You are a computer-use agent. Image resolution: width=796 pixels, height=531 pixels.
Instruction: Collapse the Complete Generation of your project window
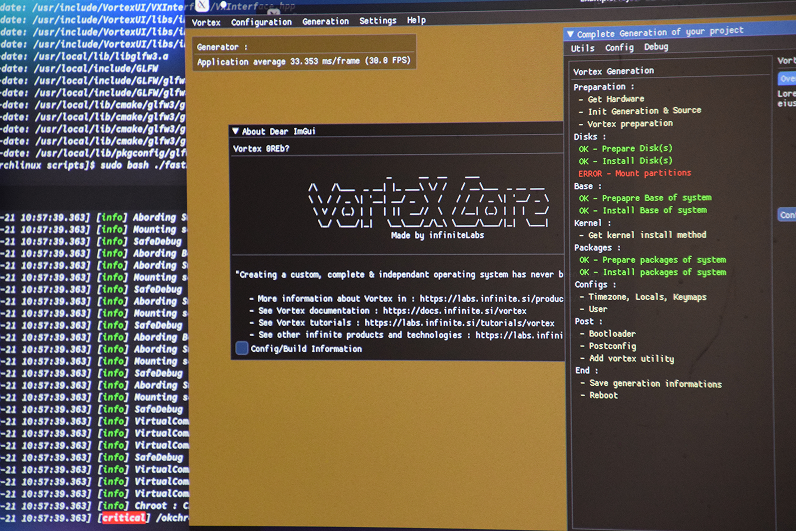pos(571,34)
